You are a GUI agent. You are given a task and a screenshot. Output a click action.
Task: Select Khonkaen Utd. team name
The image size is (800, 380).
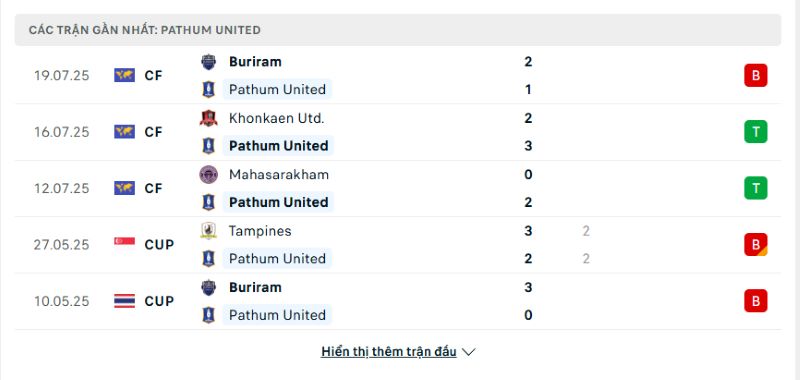277,118
